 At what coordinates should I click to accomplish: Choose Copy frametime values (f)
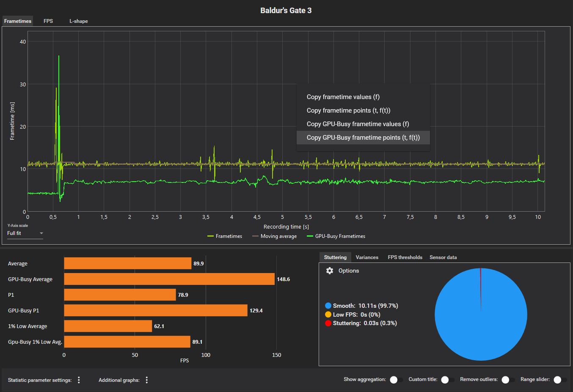point(363,97)
